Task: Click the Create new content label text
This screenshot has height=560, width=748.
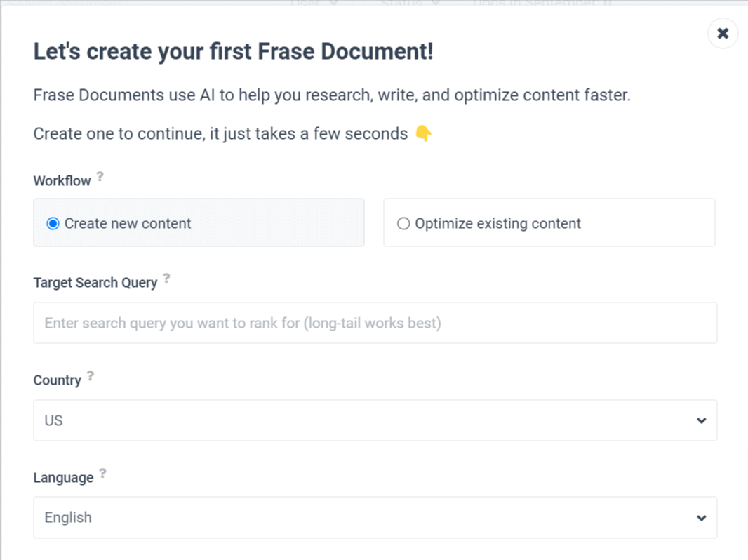Action: point(128,223)
